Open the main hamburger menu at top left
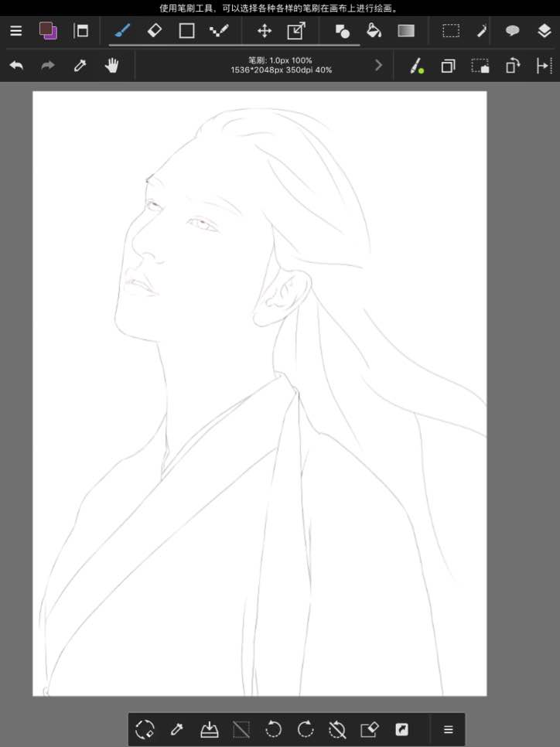The height and width of the screenshot is (747, 560). click(16, 31)
